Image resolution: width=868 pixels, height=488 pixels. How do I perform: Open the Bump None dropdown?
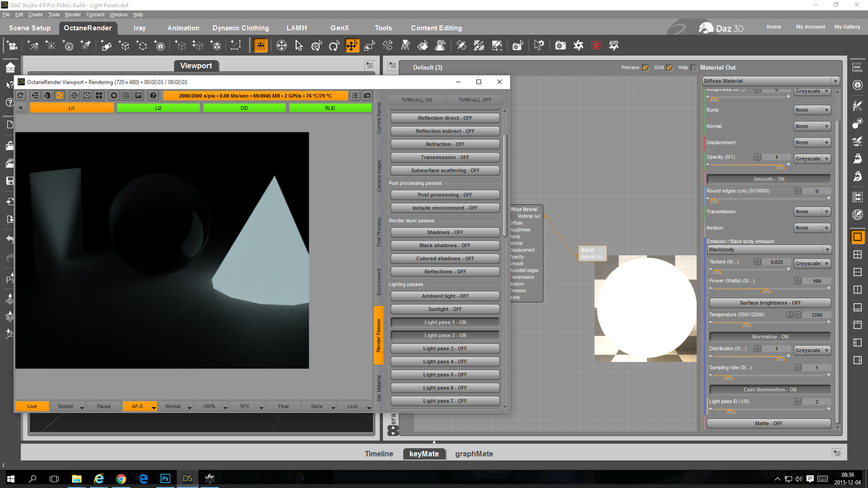[x=812, y=110]
